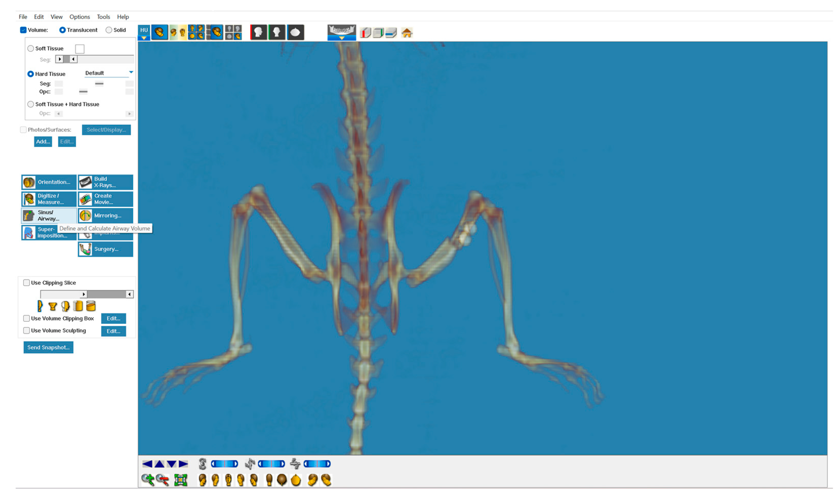Click the Add... button under Photos/Surfaces
The image size is (840, 504).
(43, 141)
